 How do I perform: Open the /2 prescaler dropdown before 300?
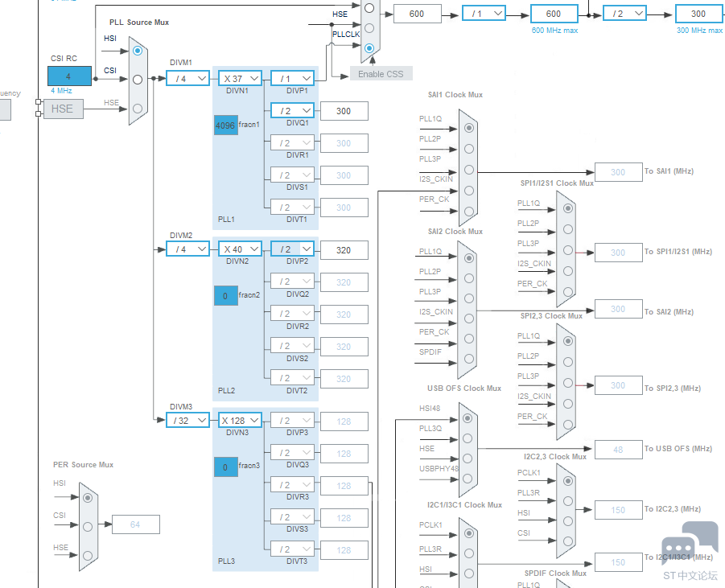pyautogui.click(x=624, y=14)
